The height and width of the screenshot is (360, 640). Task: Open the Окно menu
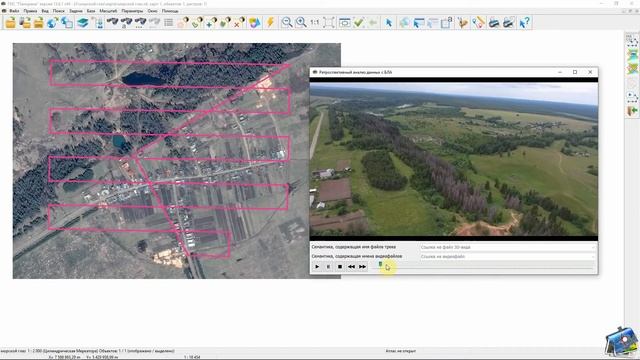tap(152, 11)
